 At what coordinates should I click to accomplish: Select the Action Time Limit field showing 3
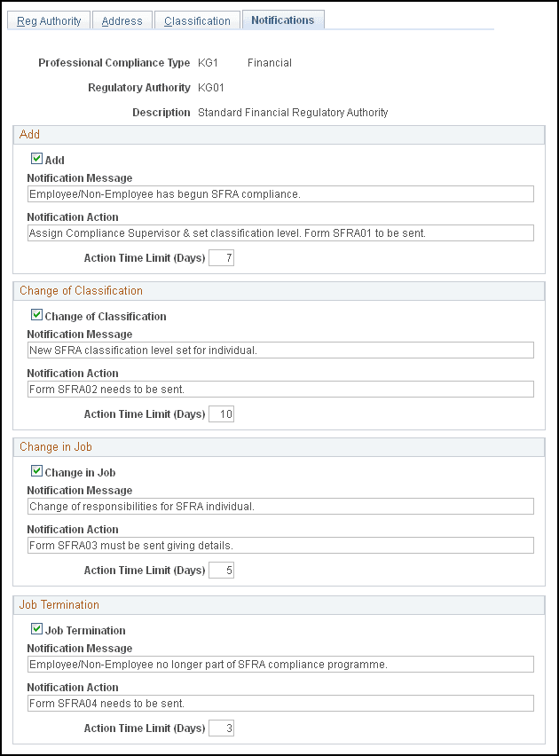coord(221,728)
